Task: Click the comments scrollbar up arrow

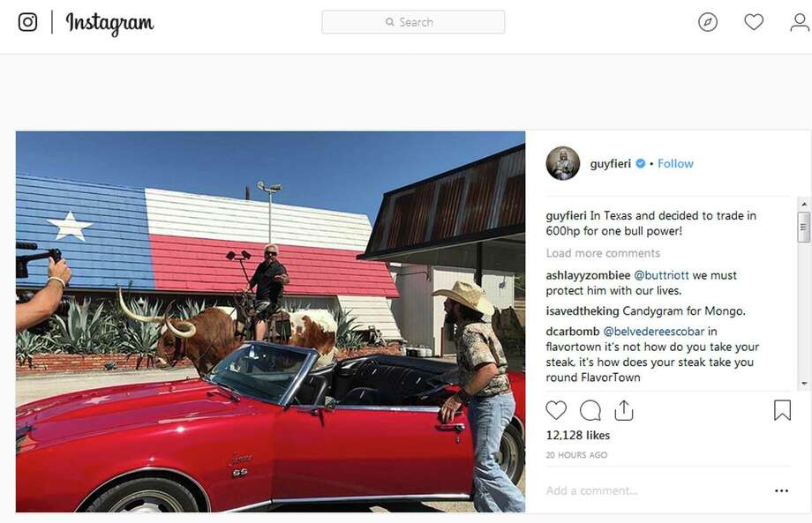Action: pos(804,204)
